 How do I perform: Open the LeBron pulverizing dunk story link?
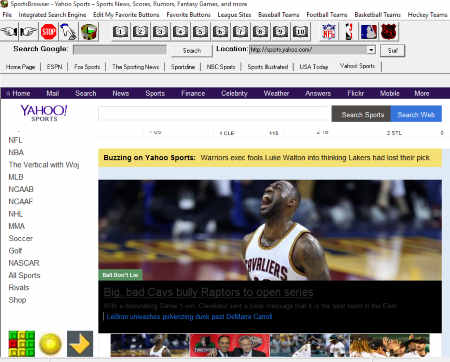click(189, 316)
